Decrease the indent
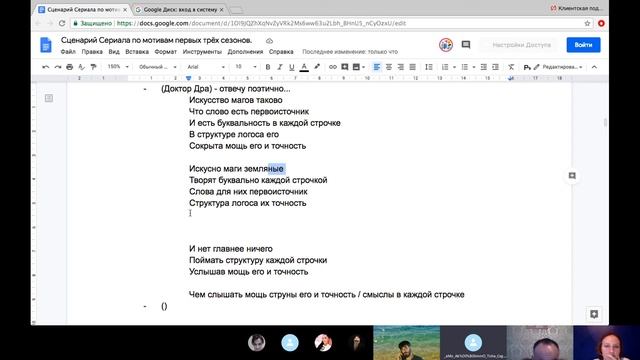This screenshot has width=640, height=360. 483,67
